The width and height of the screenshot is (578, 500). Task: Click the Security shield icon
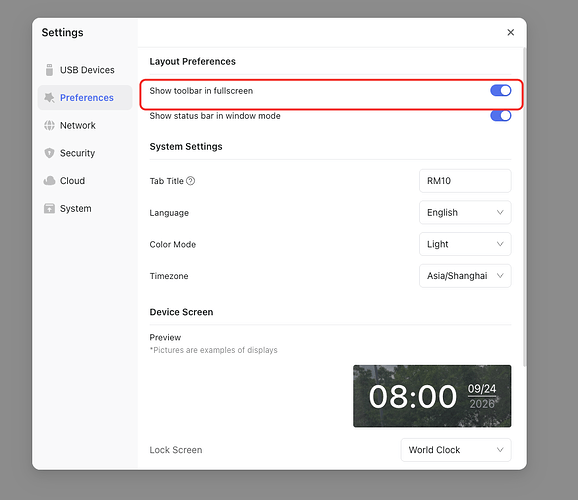tap(49, 153)
